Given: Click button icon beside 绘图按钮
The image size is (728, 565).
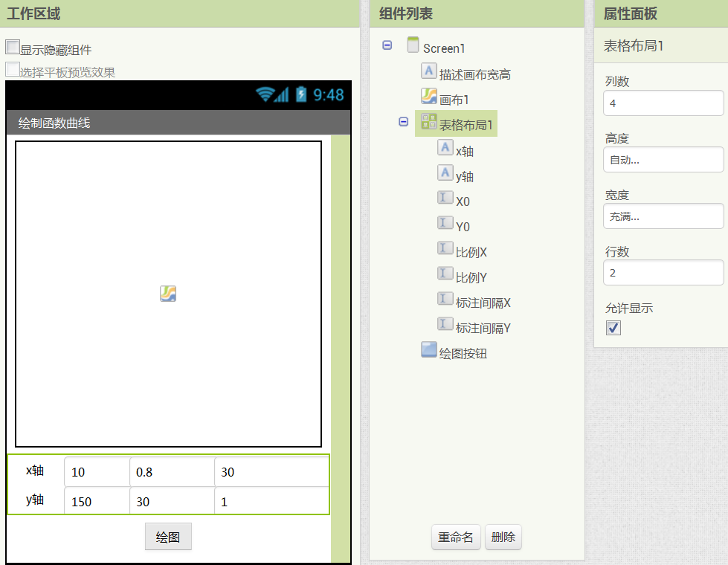Looking at the screenshot, I should (x=428, y=349).
